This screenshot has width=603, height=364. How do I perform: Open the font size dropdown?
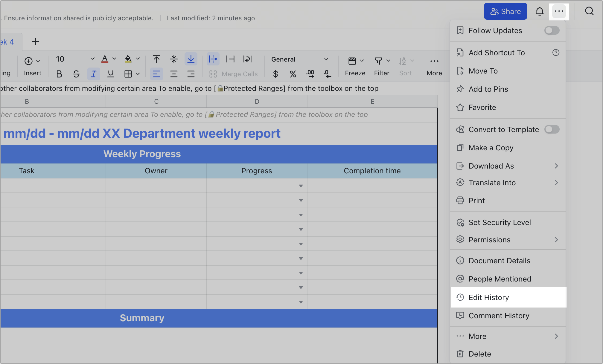point(92,59)
